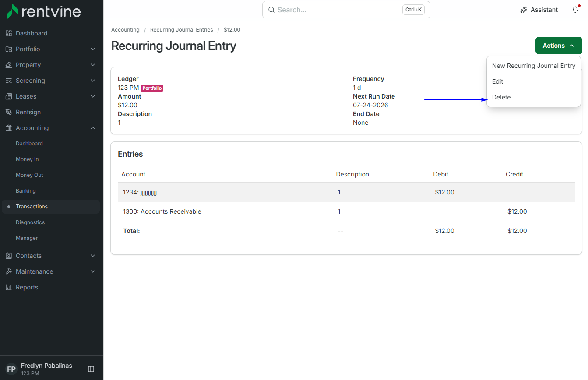Click the Property building icon
Image resolution: width=588 pixels, height=380 pixels.
(9, 65)
